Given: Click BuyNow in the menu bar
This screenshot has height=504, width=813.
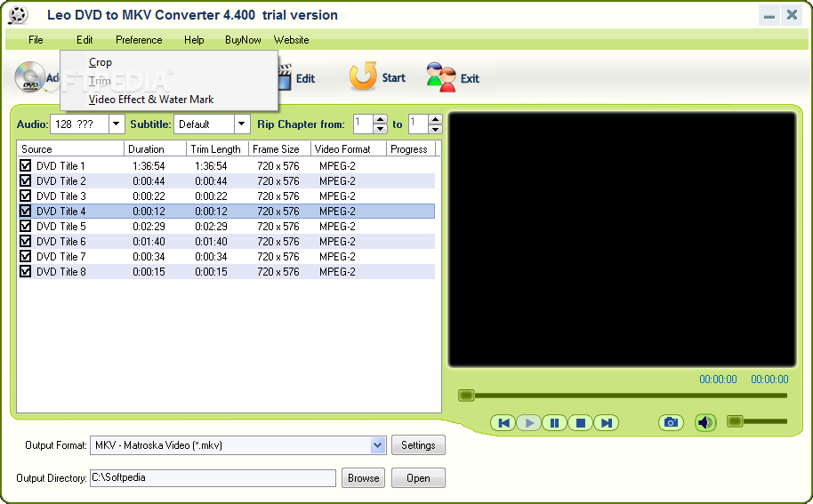Looking at the screenshot, I should [x=243, y=40].
